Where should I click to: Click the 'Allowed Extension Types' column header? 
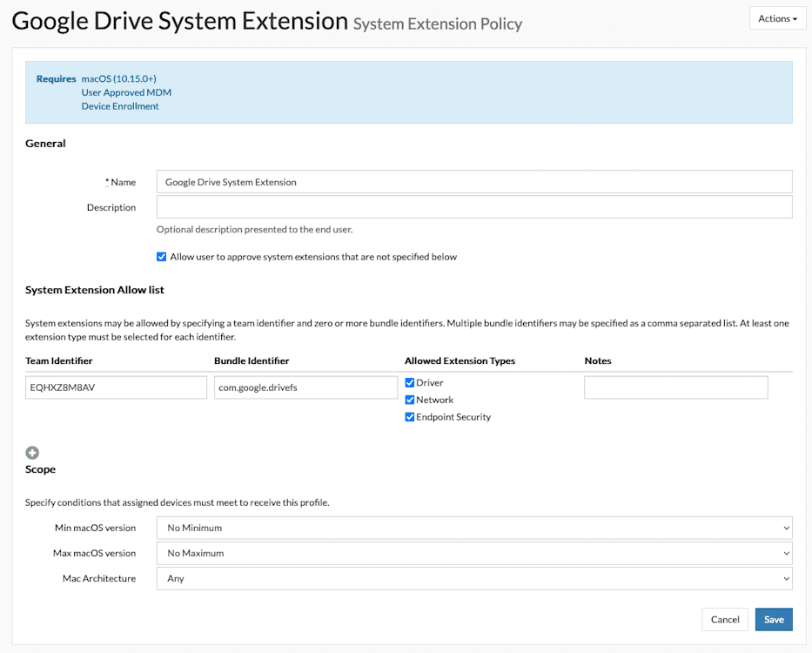(x=460, y=360)
